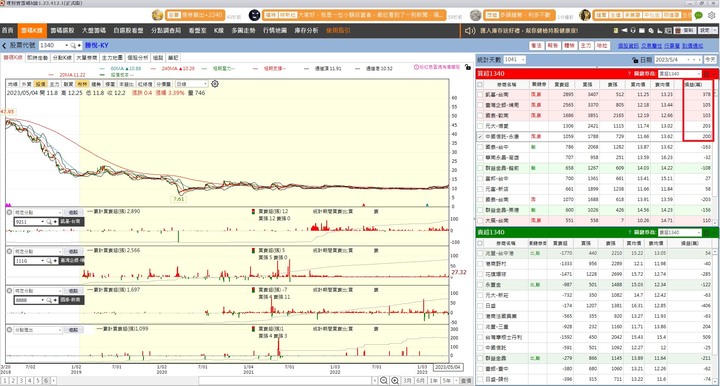
Task: Click the horizontal chart scrollbar at the bottom
Action: (x=285, y=380)
